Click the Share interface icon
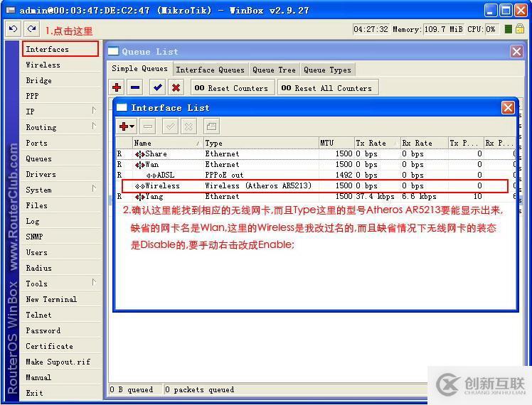Image resolution: width=532 pixels, height=405 pixels. coord(140,154)
